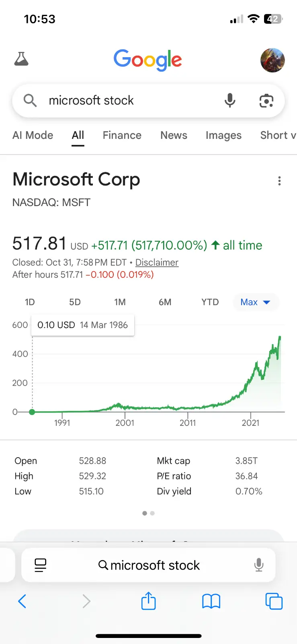Open Google Lens camera search
Viewport: 297px width, 644px height.
coord(266,101)
